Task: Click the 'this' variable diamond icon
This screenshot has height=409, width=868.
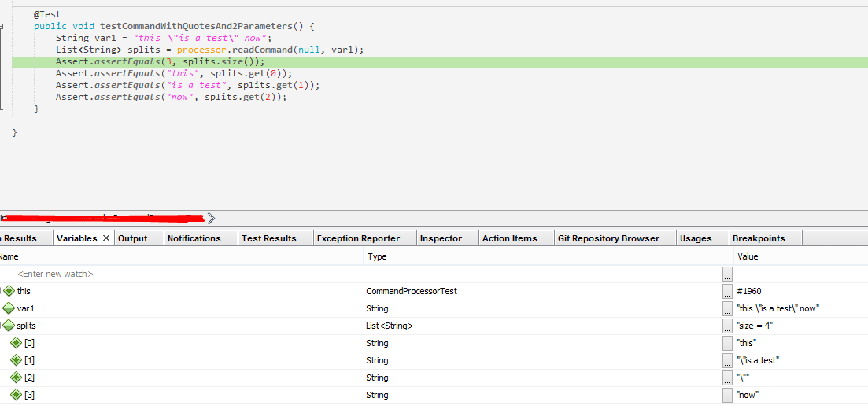Action: click(x=9, y=290)
